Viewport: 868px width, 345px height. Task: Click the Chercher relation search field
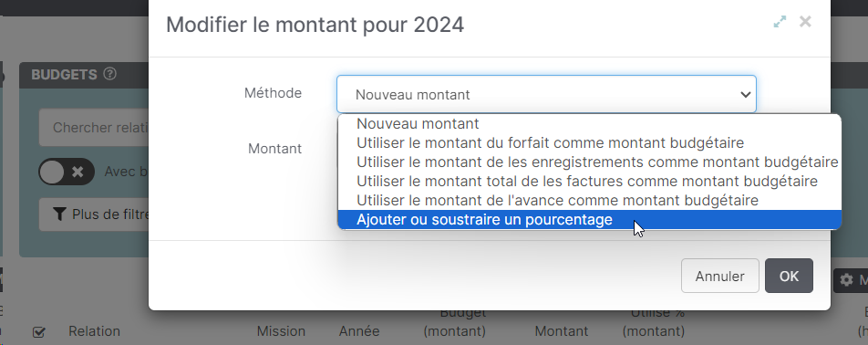point(94,128)
